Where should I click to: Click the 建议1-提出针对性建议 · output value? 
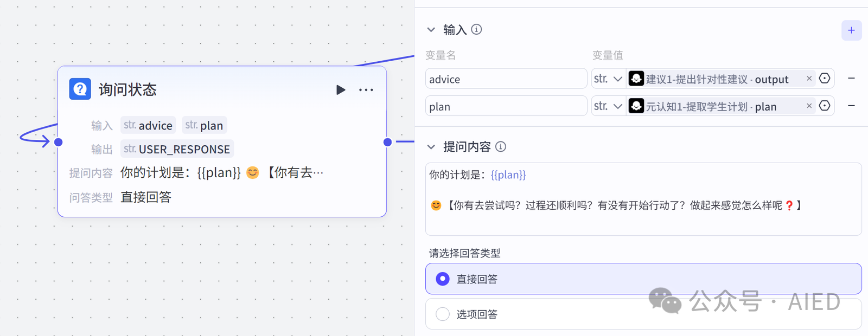[x=717, y=79]
